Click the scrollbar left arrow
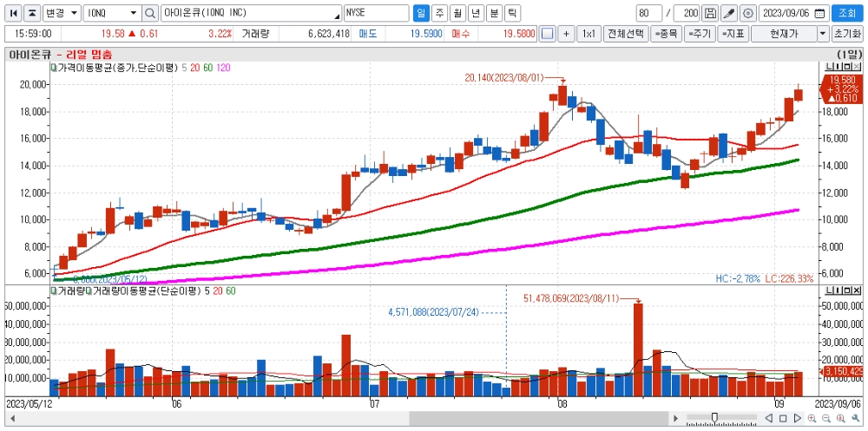Viewport: 868px width, 431px height. click(x=12, y=418)
